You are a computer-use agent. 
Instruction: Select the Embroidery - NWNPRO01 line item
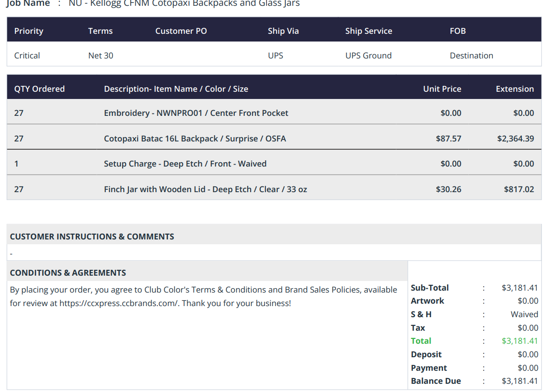(x=196, y=113)
